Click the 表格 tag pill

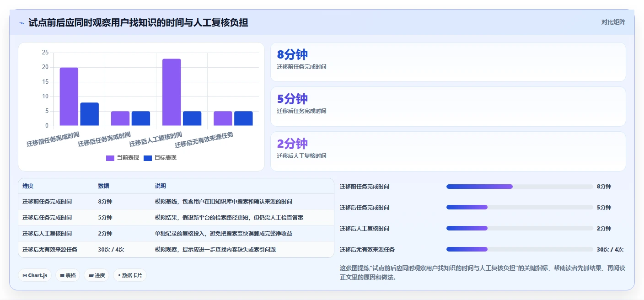click(x=68, y=275)
